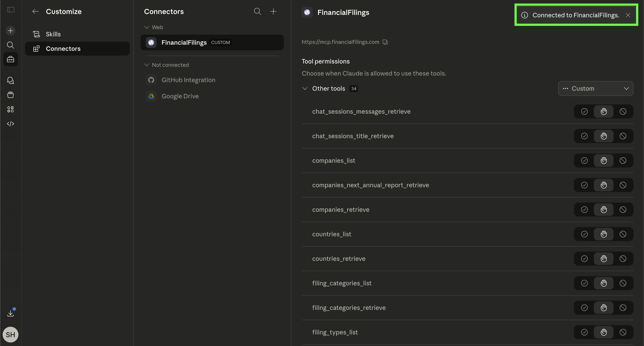The height and width of the screenshot is (346, 644).
Task: Always allow chat_sessions_title_retrieve
Action: 584,136
